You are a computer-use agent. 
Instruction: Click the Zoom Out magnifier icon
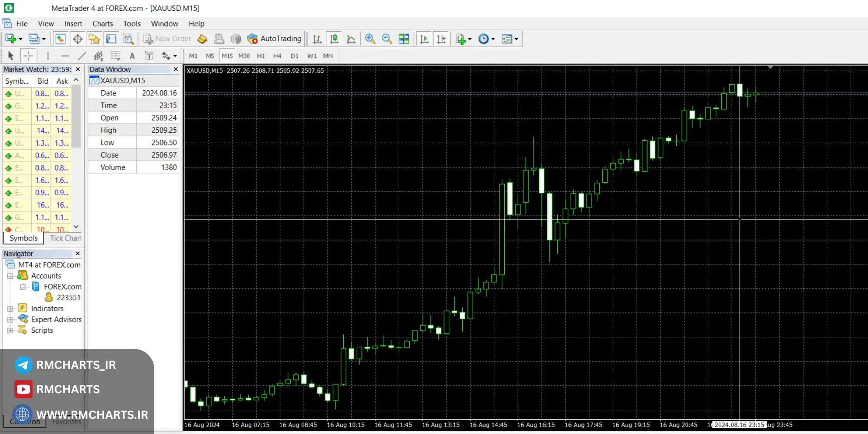click(x=387, y=39)
